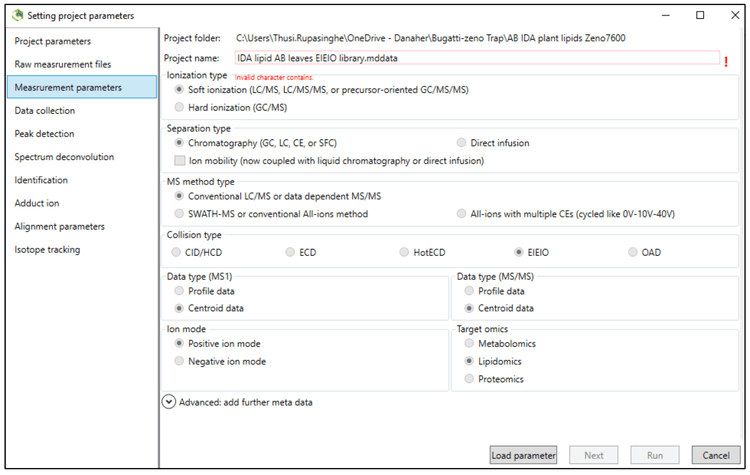Pick CID/HCD collision type
Image resolution: width=750 pixels, height=475 pixels.
(x=179, y=252)
